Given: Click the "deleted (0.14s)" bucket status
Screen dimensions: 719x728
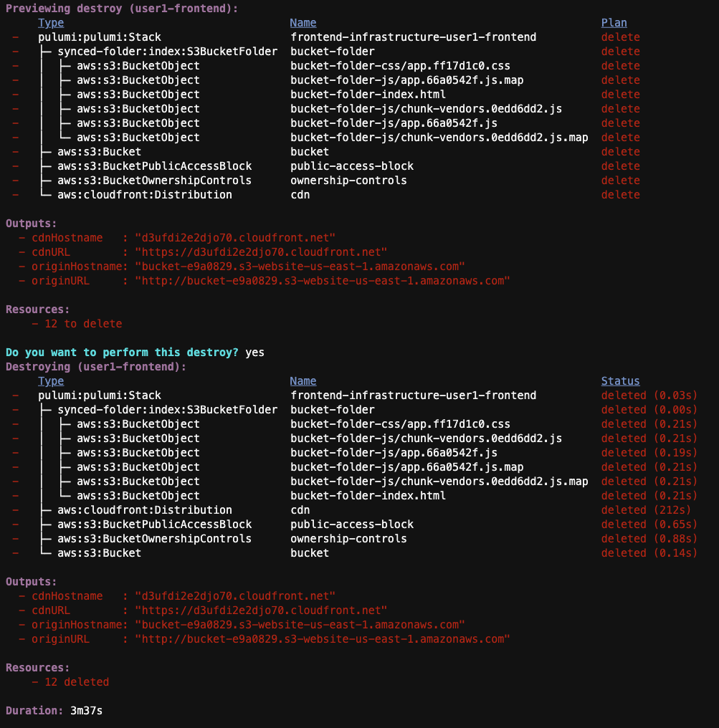Looking at the screenshot, I should pyautogui.click(x=649, y=553).
